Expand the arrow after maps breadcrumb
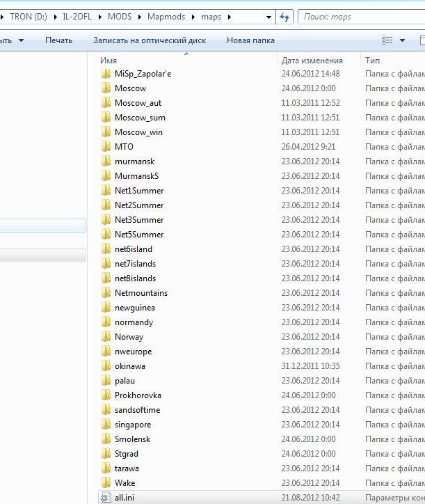Viewport: 425px width, 504px height. (x=229, y=17)
